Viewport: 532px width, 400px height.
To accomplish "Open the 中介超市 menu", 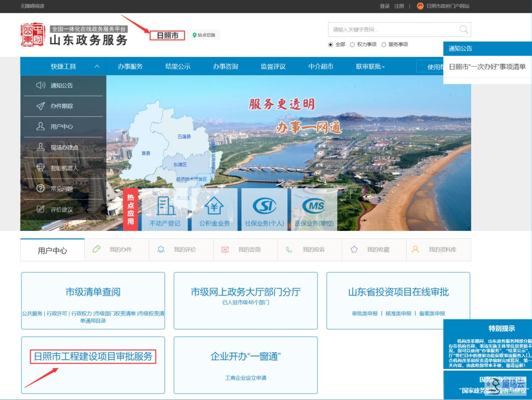I will (321, 66).
